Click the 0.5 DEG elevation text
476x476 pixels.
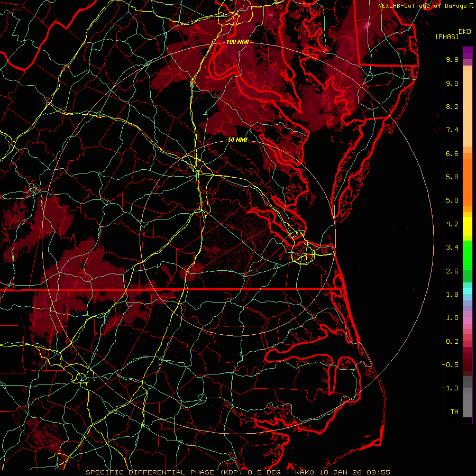pyautogui.click(x=263, y=472)
